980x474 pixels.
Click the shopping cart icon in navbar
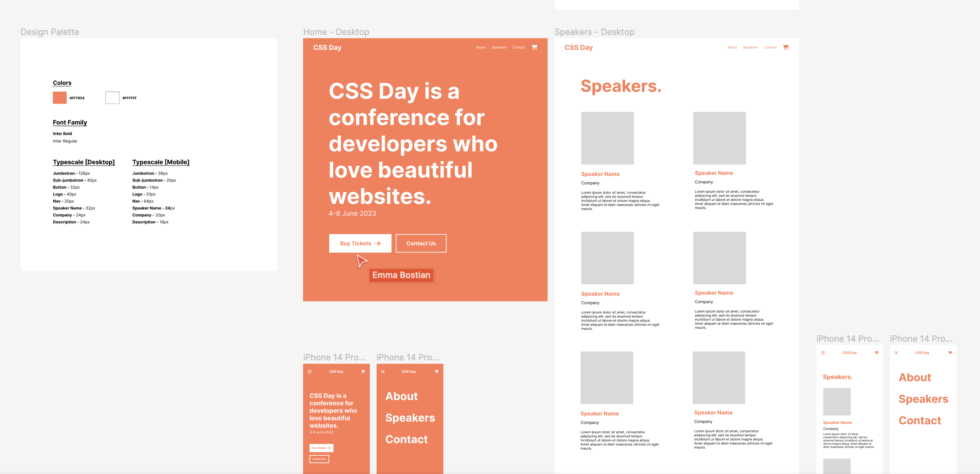pyautogui.click(x=534, y=47)
